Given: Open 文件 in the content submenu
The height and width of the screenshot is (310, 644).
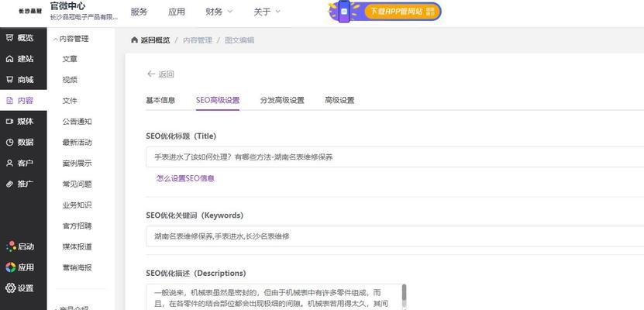Looking at the screenshot, I should [70, 101].
